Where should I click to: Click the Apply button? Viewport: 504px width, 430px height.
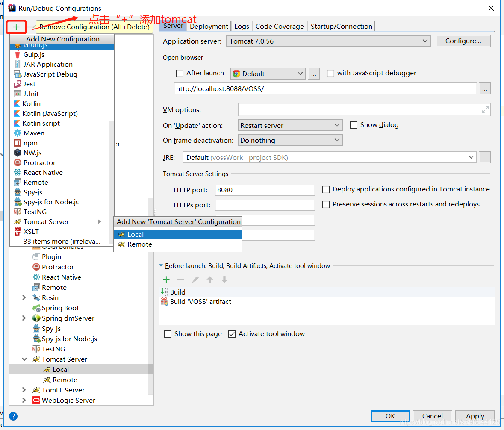[475, 416]
